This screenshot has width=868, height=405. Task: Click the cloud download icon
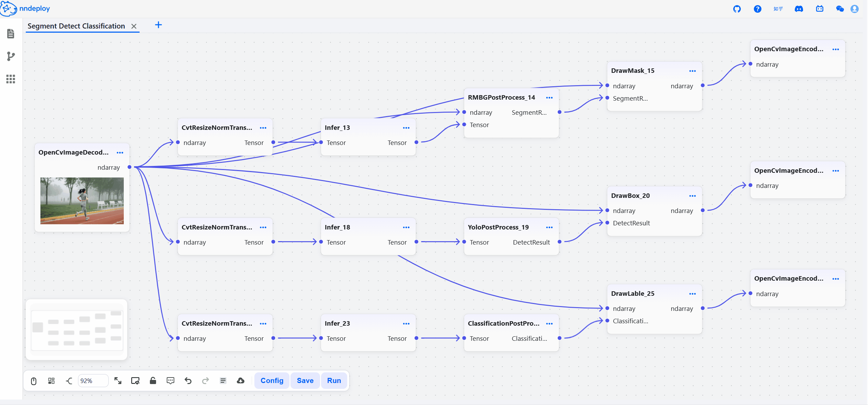(241, 381)
